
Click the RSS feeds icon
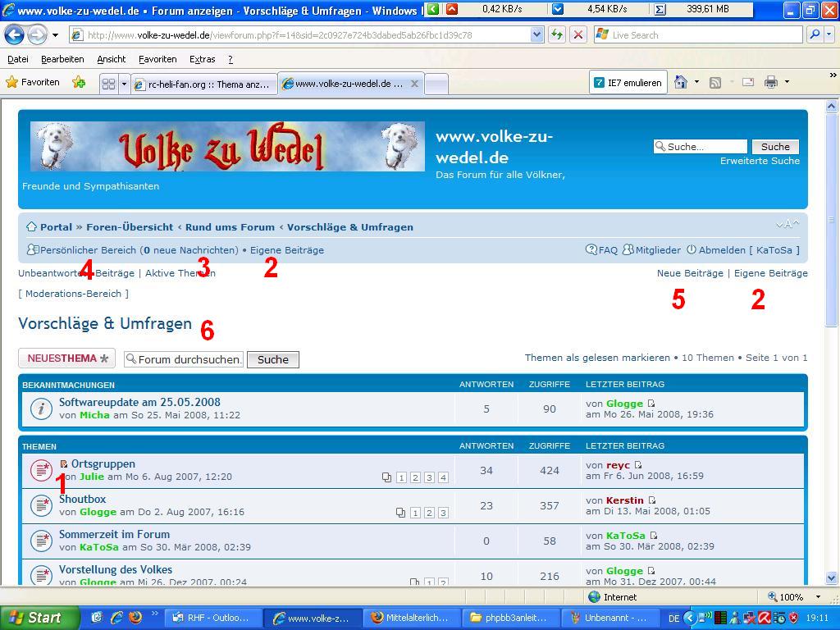click(x=714, y=83)
